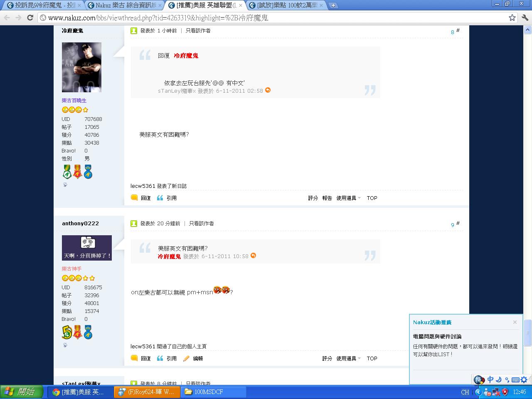Image resolution: width=532 pixels, height=399 pixels.
Task: Expand 使用道具 dropdown in post 8
Action: (x=348, y=198)
